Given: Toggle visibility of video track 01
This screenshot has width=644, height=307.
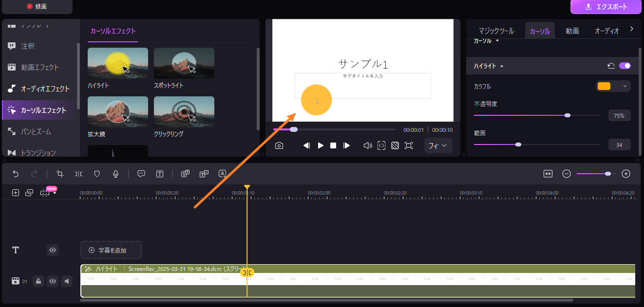Looking at the screenshot, I should point(53,281).
